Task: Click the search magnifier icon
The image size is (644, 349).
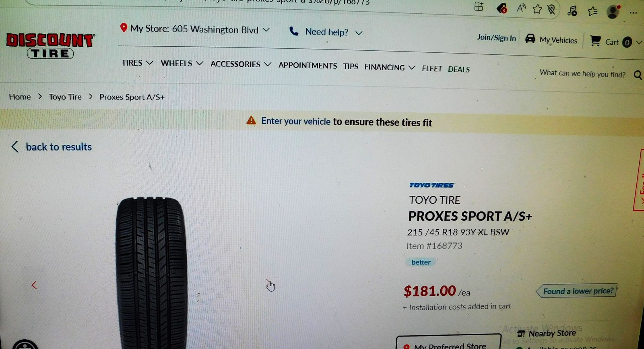Action: click(638, 75)
